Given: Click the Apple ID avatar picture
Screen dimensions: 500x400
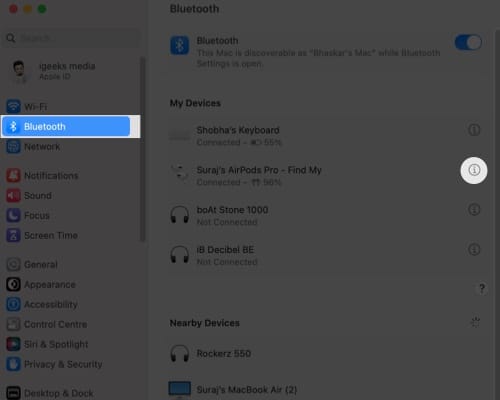Looking at the screenshot, I should (x=19, y=71).
